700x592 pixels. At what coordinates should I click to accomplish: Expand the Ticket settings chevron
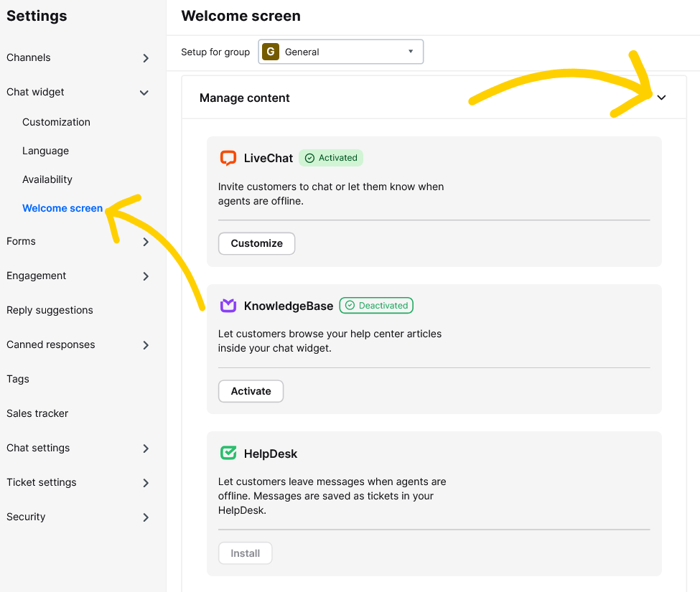pos(146,483)
